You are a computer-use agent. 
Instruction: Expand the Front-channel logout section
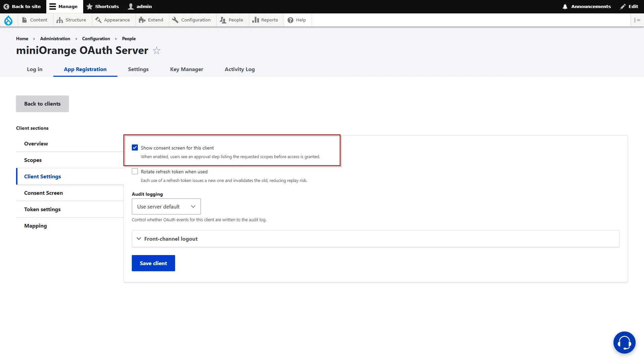click(x=376, y=239)
